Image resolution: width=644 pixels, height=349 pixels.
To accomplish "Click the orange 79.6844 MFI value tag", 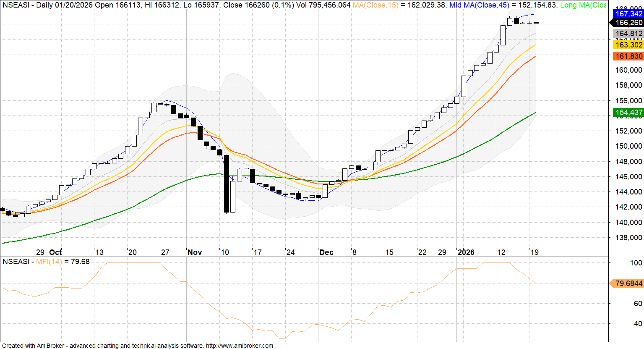I will (x=628, y=283).
